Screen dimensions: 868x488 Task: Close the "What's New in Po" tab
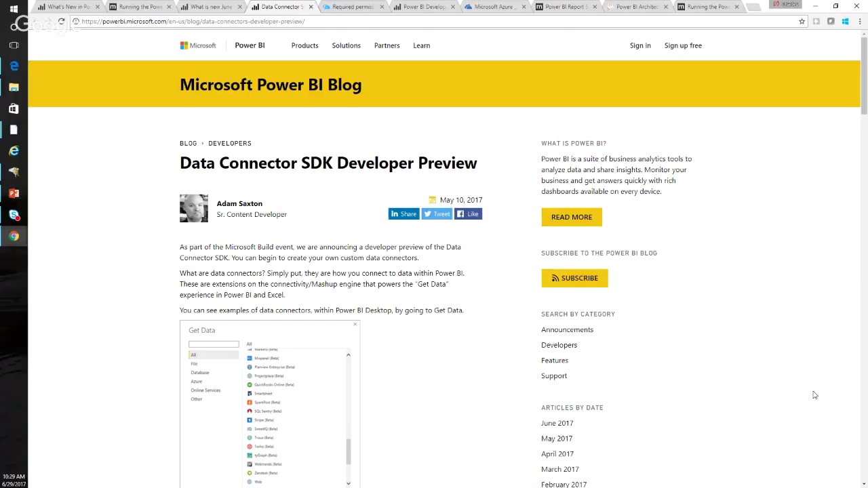pyautogui.click(x=98, y=7)
